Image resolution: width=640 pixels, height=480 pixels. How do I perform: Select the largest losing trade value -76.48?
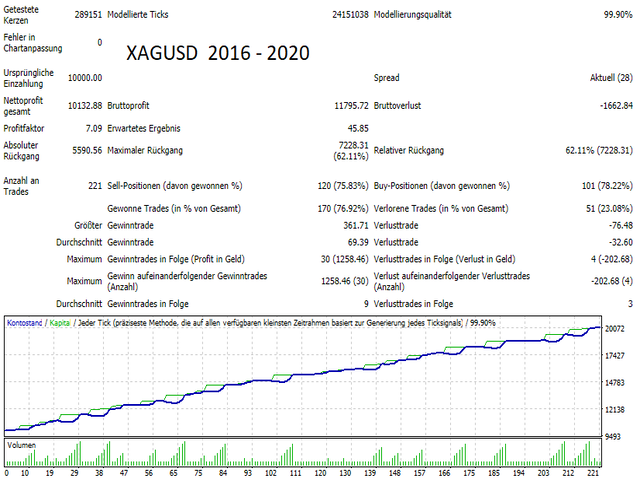point(620,226)
